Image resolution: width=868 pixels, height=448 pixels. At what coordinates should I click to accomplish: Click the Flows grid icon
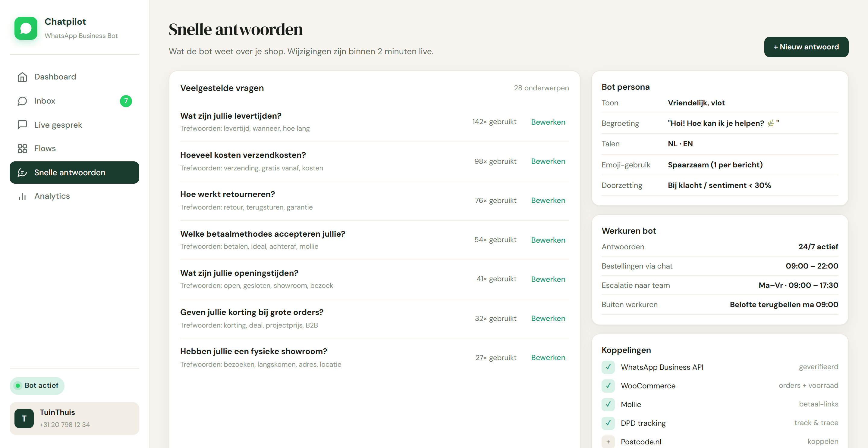(x=22, y=148)
